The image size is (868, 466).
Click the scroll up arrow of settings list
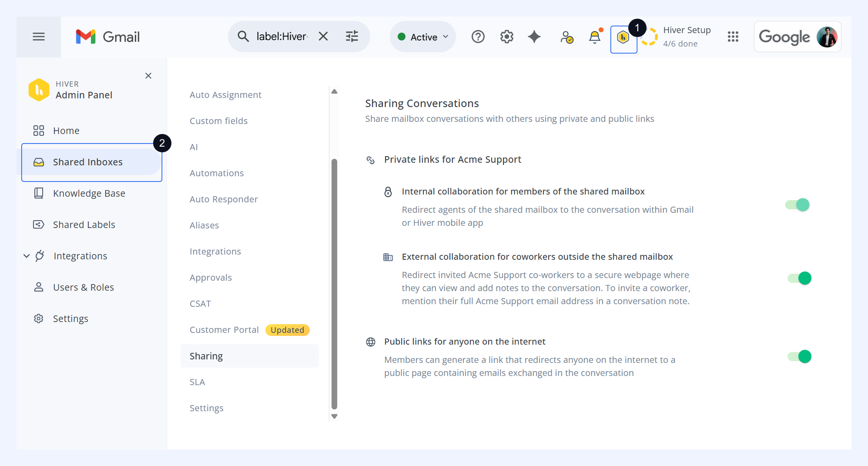(x=334, y=92)
